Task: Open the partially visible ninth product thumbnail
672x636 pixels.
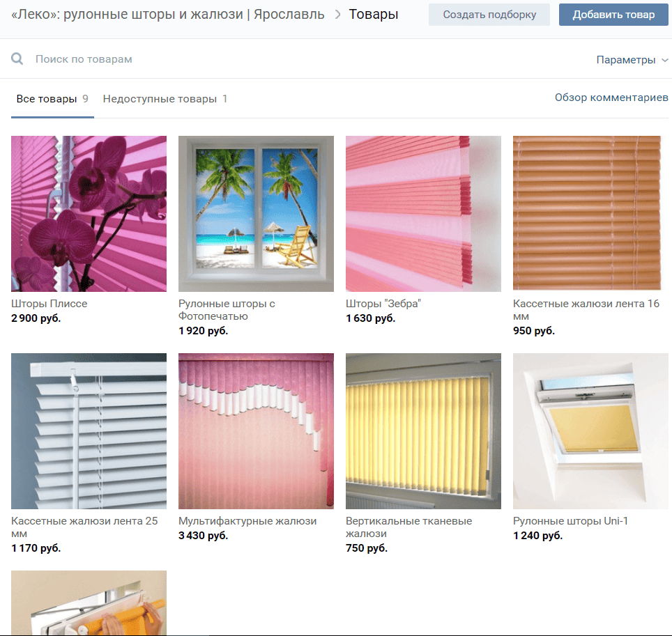Action: (x=89, y=603)
